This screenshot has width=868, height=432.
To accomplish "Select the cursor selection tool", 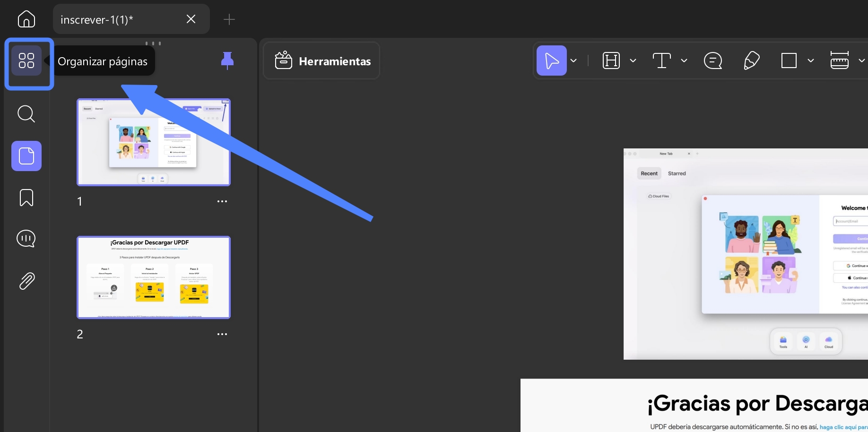I will [552, 60].
